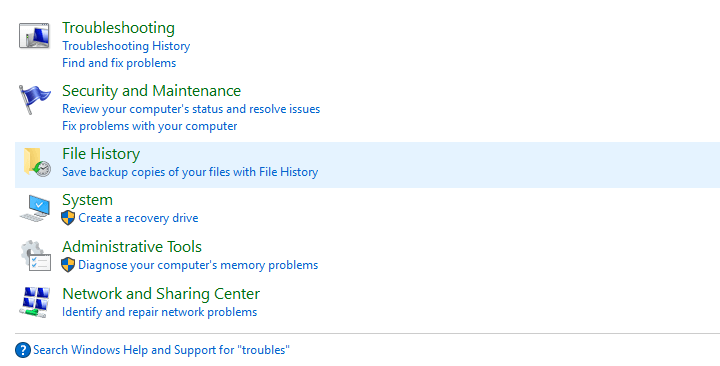Select Fix problems with your computer

(150, 126)
